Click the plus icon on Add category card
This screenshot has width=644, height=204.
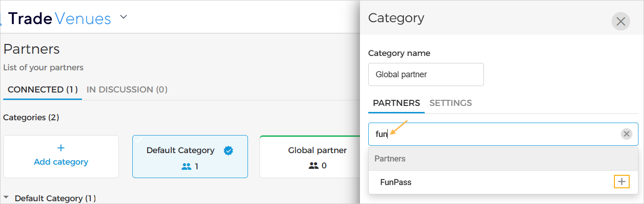(x=61, y=148)
